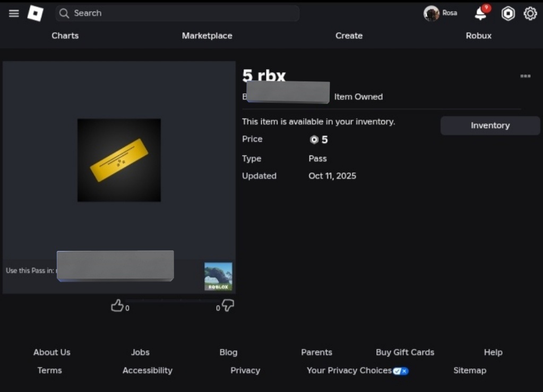Click the vote ratio bar
Viewport: 543px width, 392px height.
tap(172, 301)
